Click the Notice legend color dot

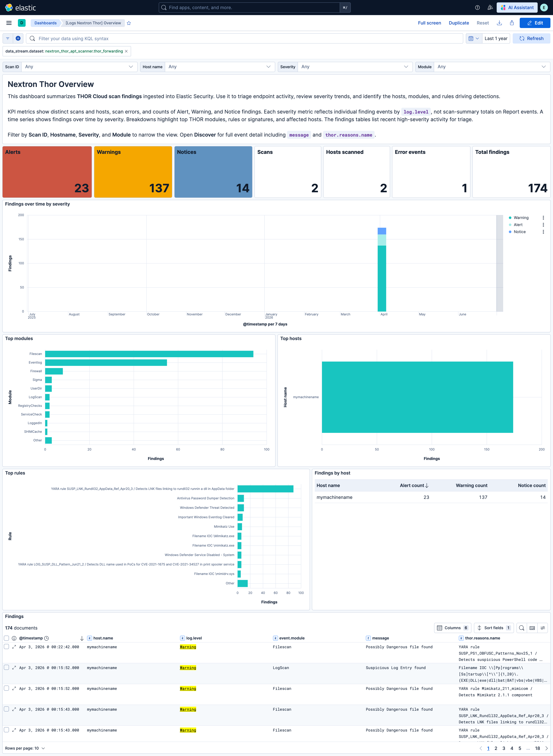pyautogui.click(x=510, y=232)
